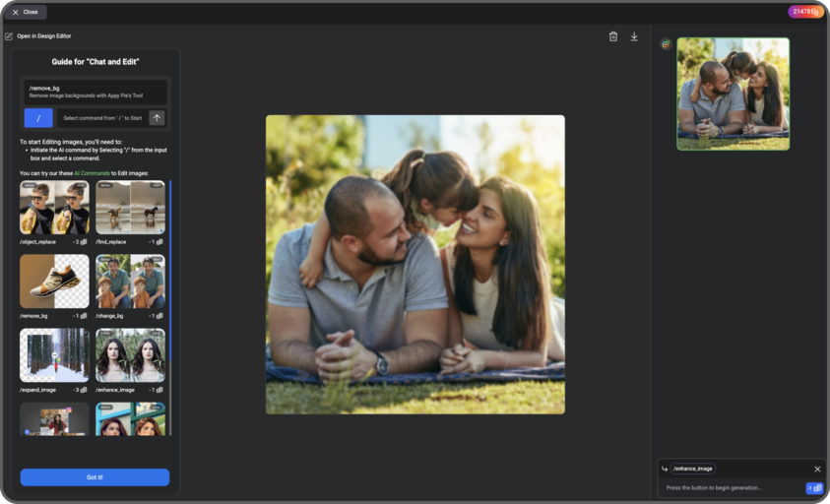
Task: Pick the /enhance_image portrait thumbnail
Action: 130,355
